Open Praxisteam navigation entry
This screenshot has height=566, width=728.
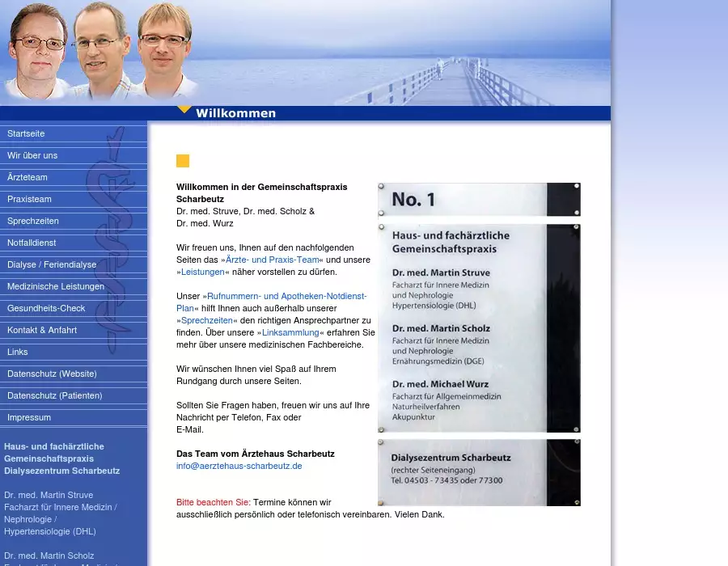click(x=29, y=199)
